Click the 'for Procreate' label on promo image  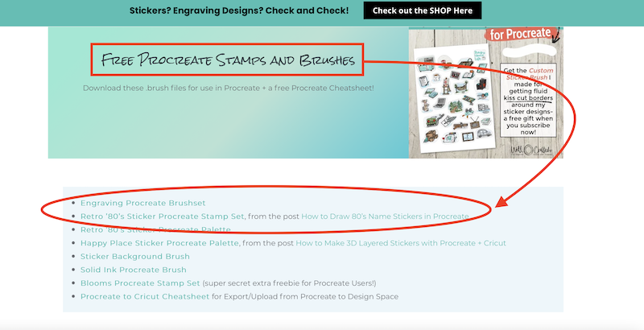(x=520, y=34)
